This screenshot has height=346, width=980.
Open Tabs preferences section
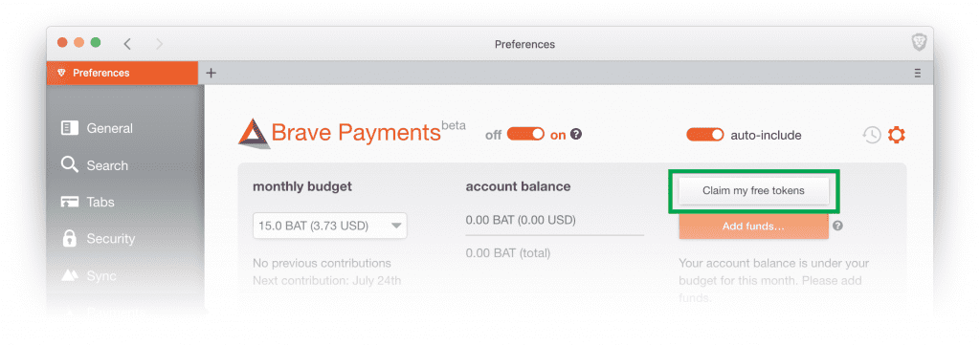coord(87,203)
